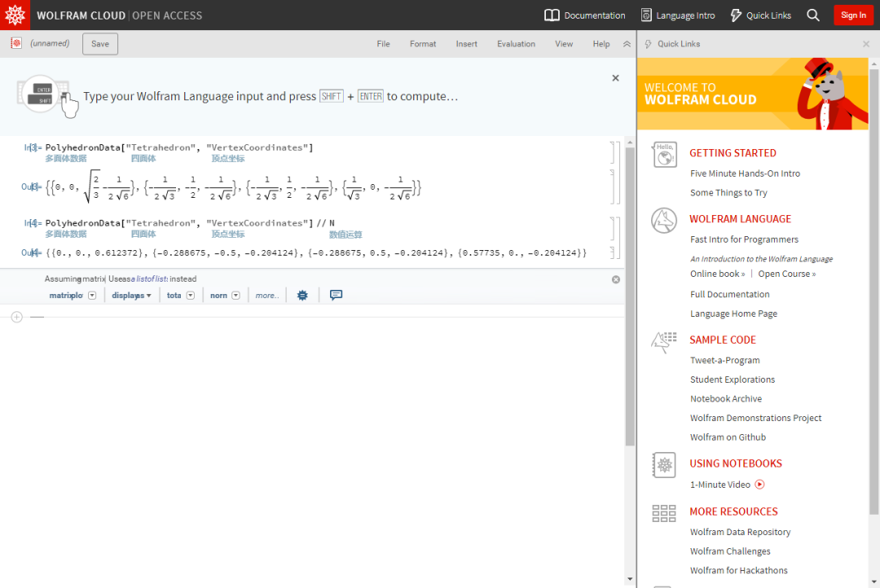Open the View menu
The image size is (880, 588).
[564, 44]
